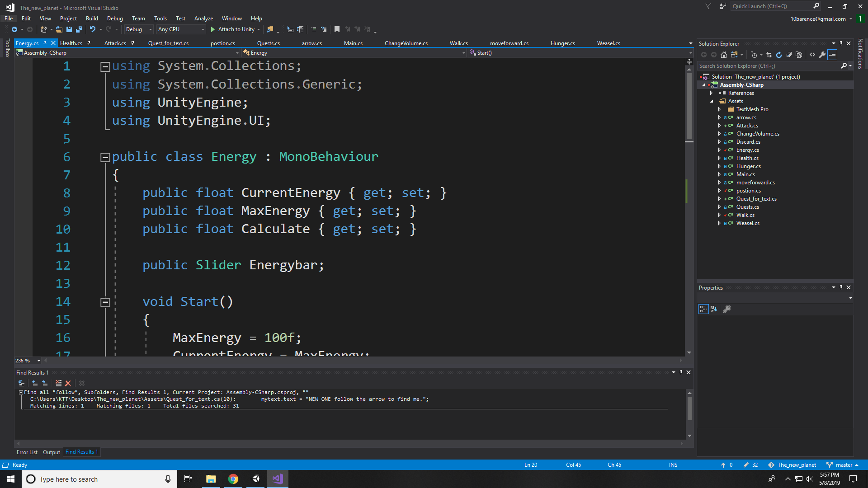The height and width of the screenshot is (488, 868).
Task: Open the Error List panel tab
Action: 27,452
